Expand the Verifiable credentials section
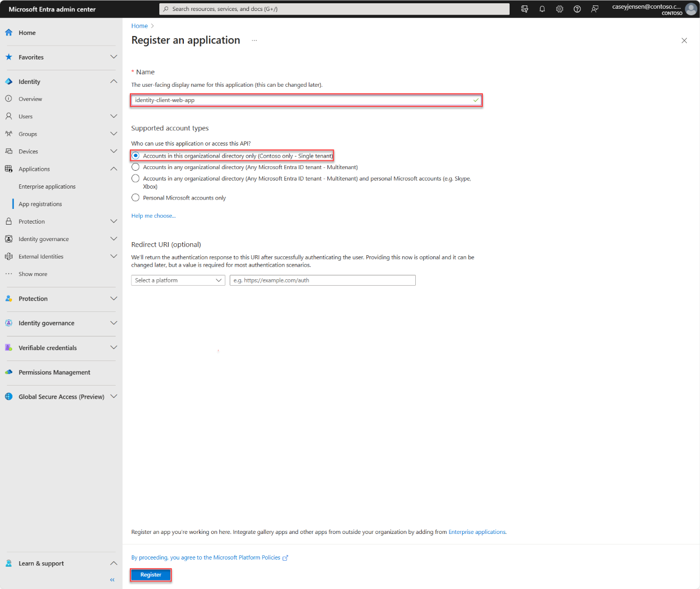The height and width of the screenshot is (589, 700). point(113,348)
